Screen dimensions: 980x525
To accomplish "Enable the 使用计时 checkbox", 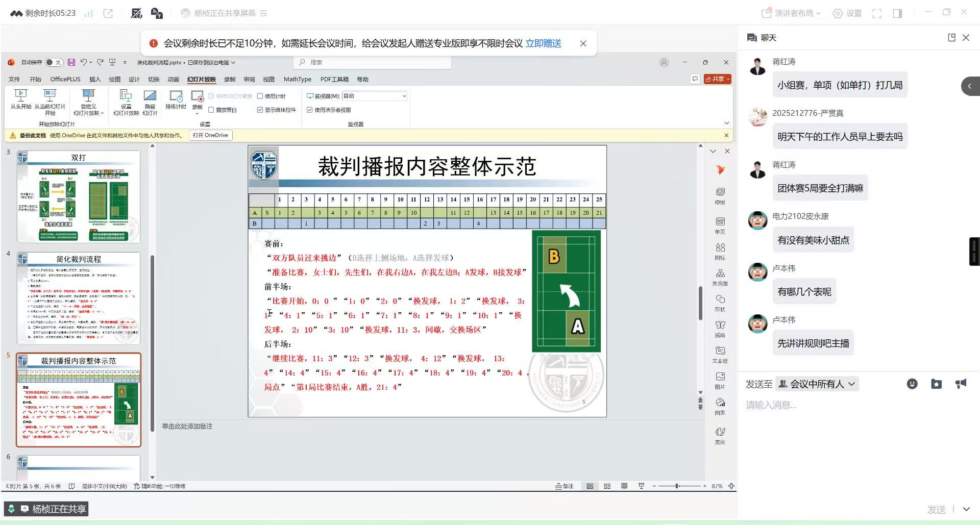I will [x=260, y=96].
